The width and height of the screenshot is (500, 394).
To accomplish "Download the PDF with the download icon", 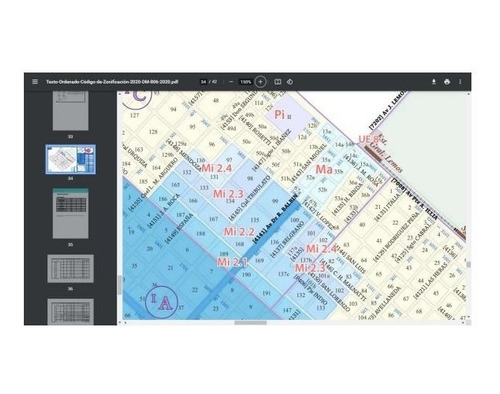I will (434, 82).
